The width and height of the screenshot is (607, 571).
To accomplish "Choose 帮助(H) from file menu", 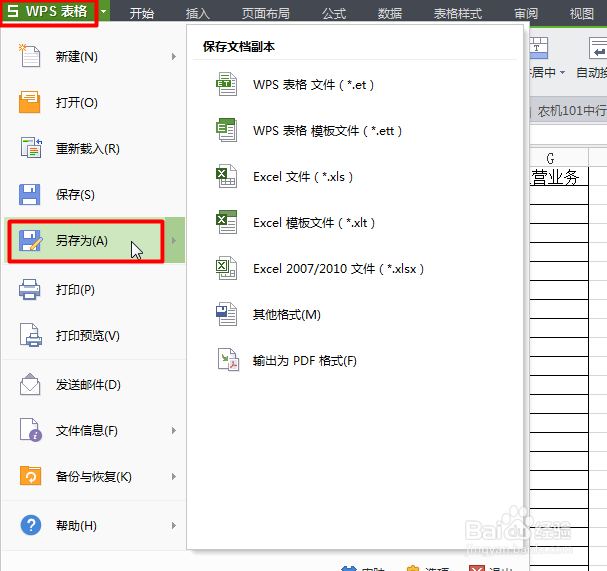I will point(94,525).
